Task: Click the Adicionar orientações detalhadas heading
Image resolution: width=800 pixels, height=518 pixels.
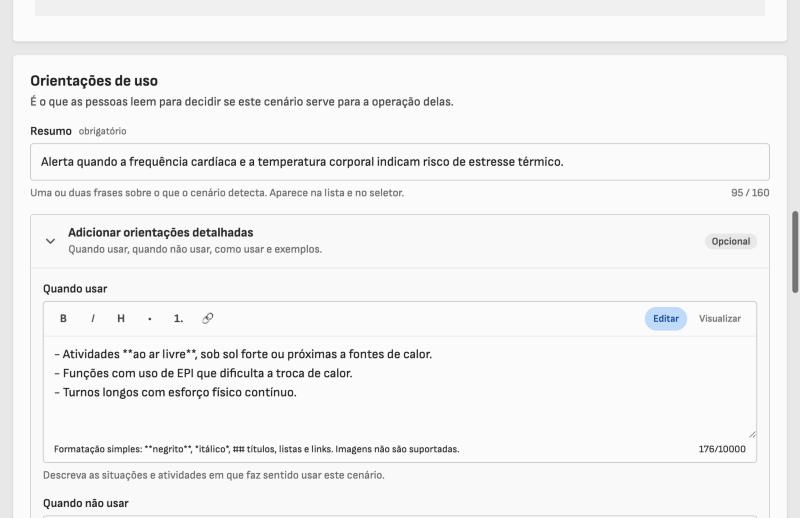Action: pyautogui.click(x=161, y=233)
